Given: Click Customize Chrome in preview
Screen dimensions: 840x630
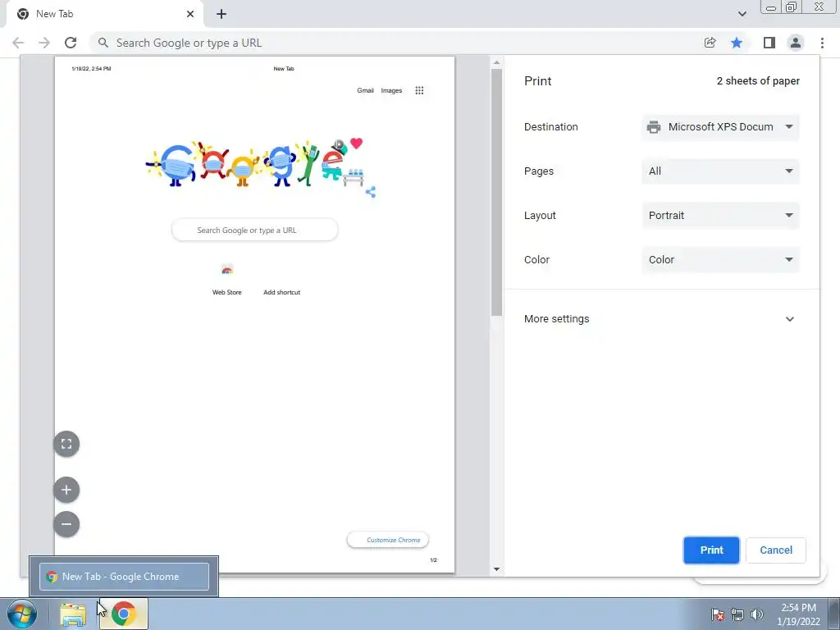Looking at the screenshot, I should (x=388, y=540).
